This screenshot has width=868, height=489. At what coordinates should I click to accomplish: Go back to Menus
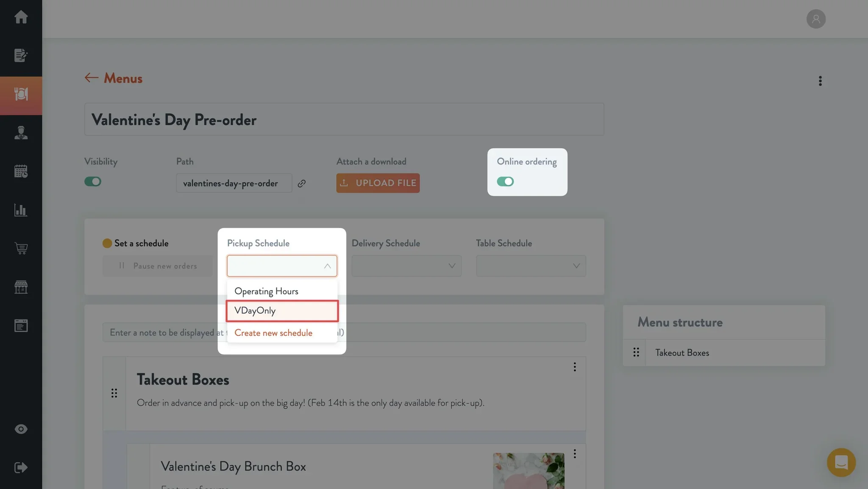click(x=114, y=78)
